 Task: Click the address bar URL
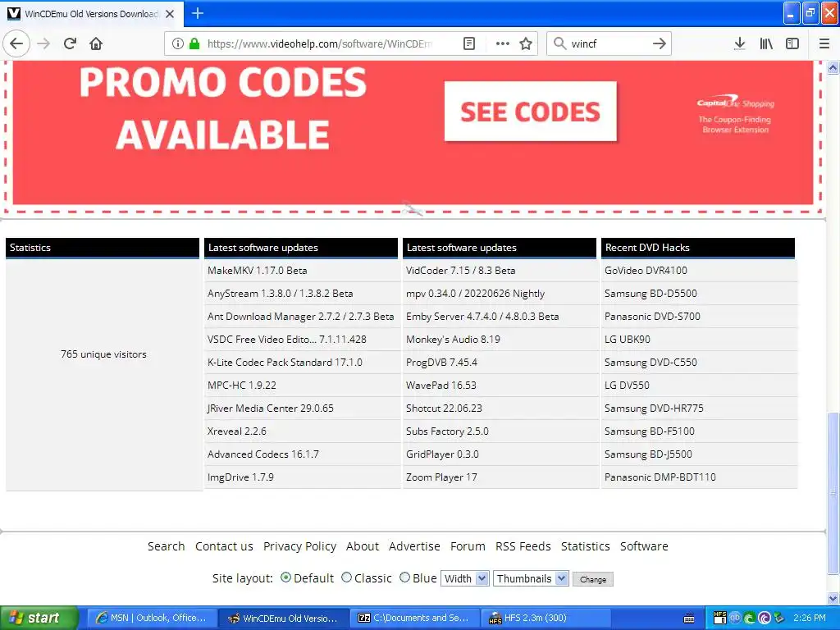pyautogui.click(x=319, y=43)
